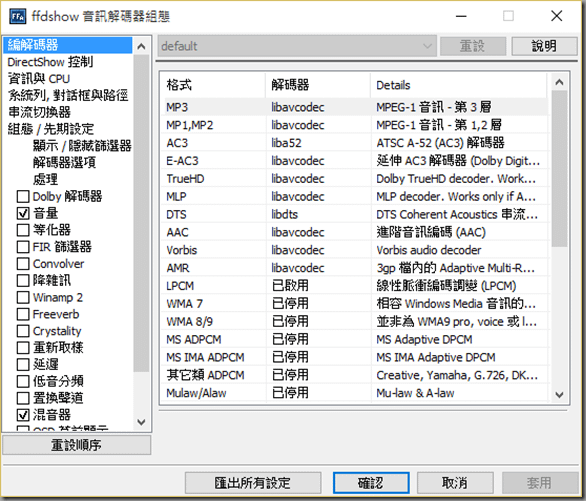586x501 pixels.
Task: Open the default preset dropdown
Action: 297,46
